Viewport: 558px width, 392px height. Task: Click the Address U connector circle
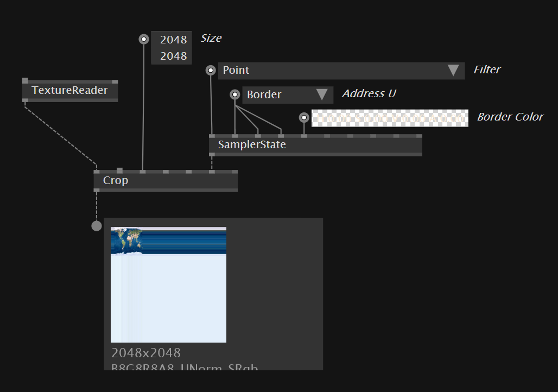(235, 94)
